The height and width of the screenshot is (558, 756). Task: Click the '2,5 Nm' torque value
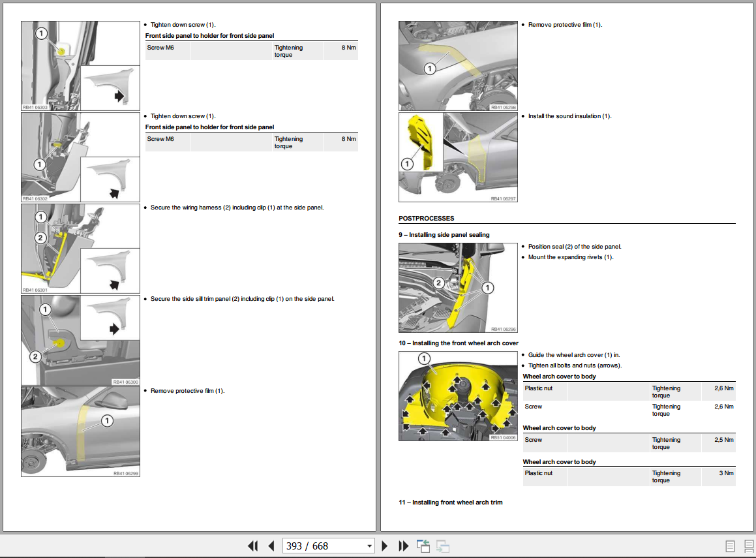[x=723, y=440]
